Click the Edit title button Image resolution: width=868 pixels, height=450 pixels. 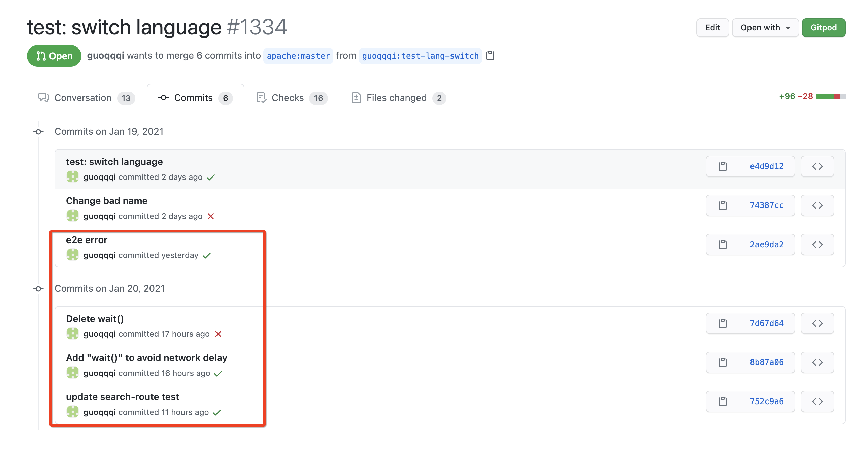pos(712,28)
